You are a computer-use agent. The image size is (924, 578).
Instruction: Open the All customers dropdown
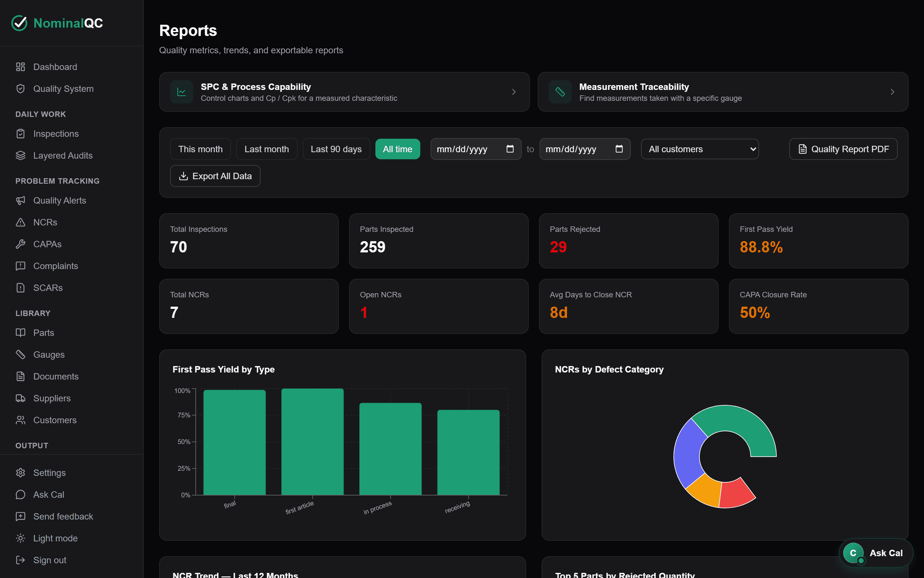(700, 149)
